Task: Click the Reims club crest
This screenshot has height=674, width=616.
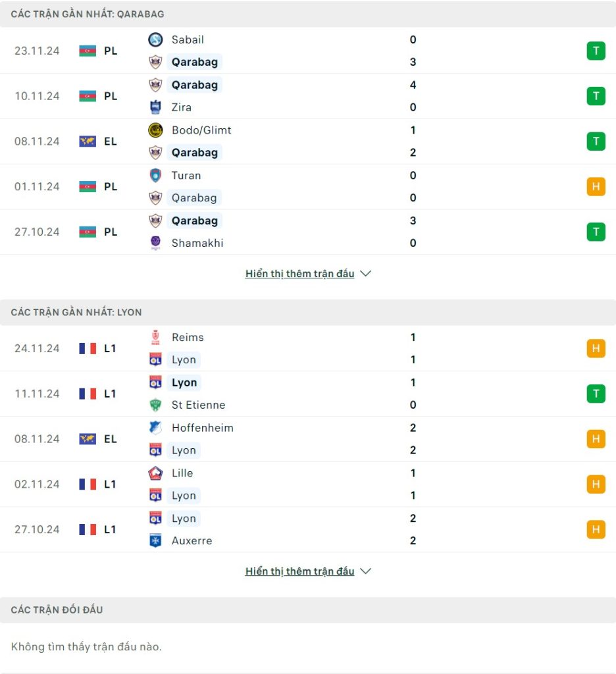Action: pos(155,338)
